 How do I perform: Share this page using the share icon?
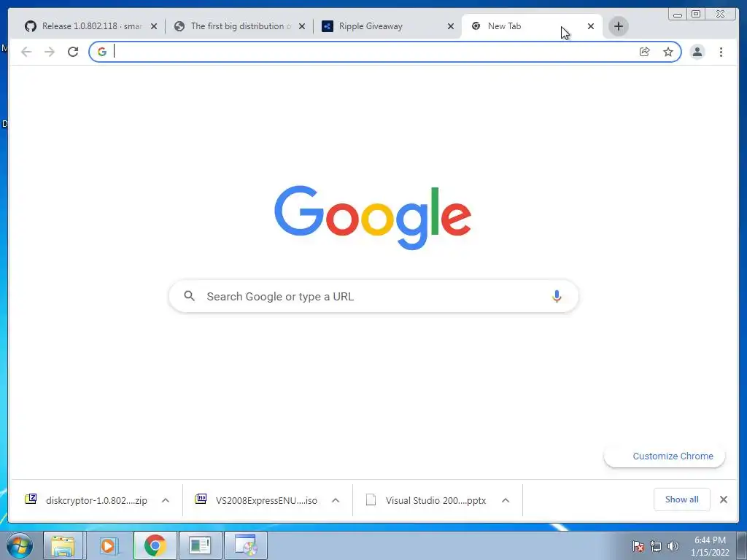coord(645,52)
